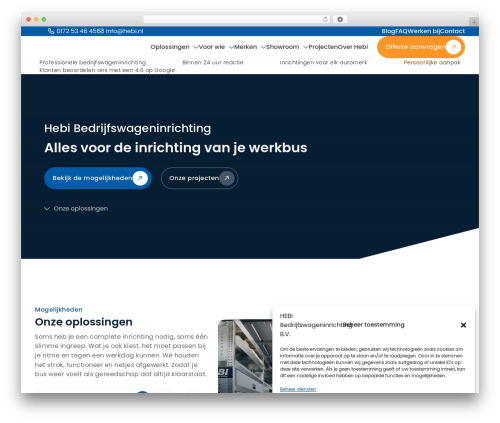Click arrow icon in Bekijk de mogelijkheden
The image size is (500, 423).
(140, 178)
